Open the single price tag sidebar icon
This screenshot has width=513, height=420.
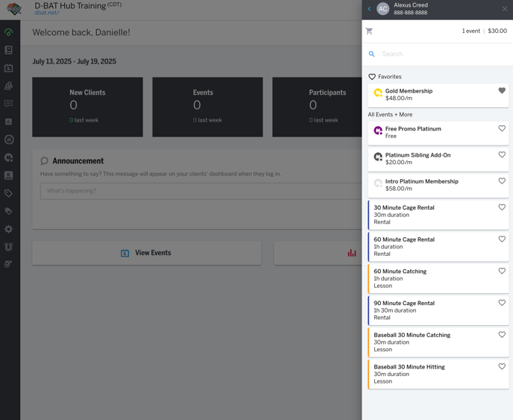8,193
